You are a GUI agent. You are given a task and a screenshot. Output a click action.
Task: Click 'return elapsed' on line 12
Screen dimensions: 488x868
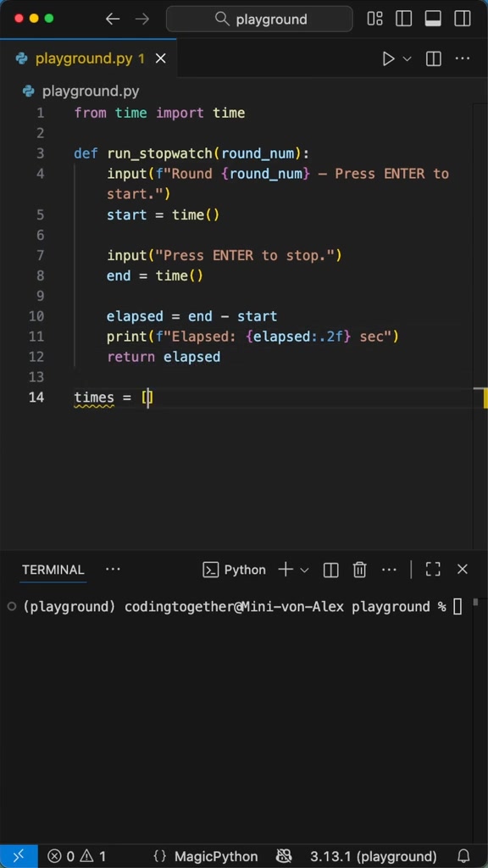(164, 357)
